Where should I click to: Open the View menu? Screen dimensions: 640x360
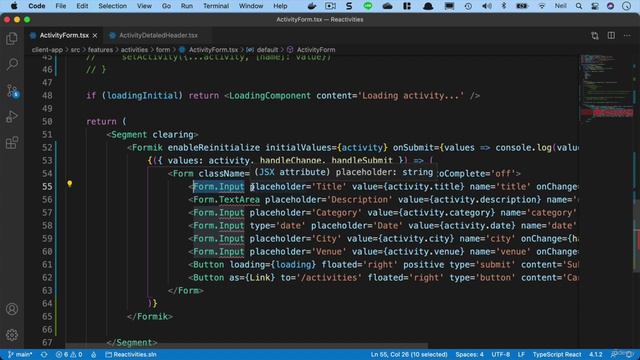point(144,6)
